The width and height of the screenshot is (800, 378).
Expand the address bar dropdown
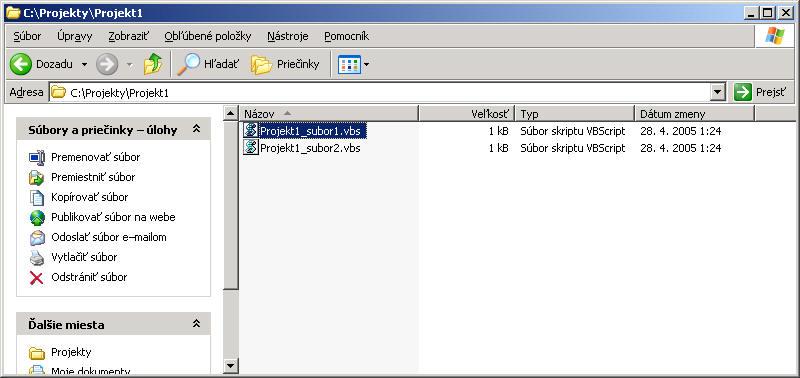(718, 93)
